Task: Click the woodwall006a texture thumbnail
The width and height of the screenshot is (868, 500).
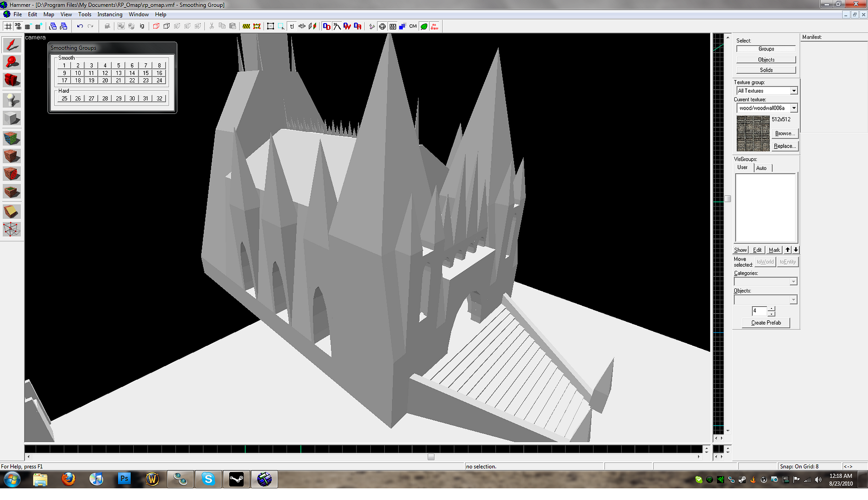Action: pos(753,133)
